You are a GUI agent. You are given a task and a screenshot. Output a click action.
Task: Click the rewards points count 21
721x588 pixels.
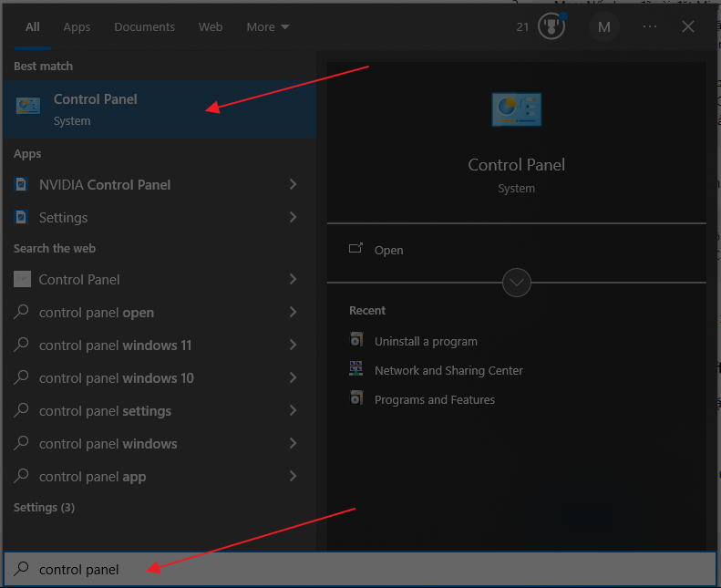pos(522,27)
